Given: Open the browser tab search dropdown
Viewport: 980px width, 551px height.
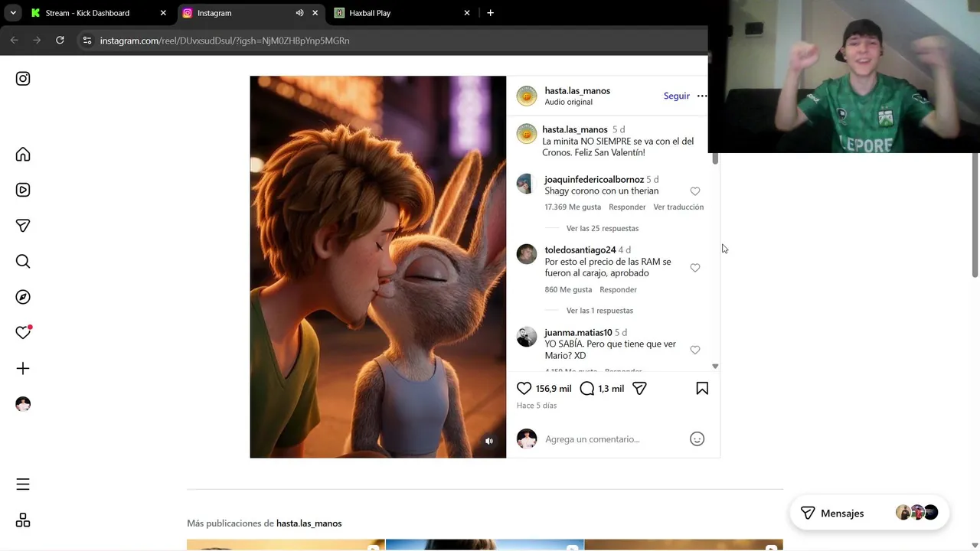Looking at the screenshot, I should tap(13, 13).
